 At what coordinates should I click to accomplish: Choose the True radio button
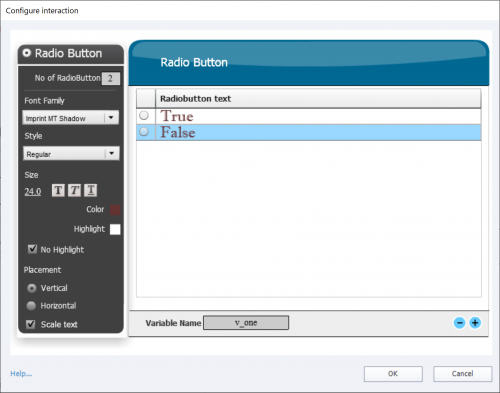tap(144, 115)
